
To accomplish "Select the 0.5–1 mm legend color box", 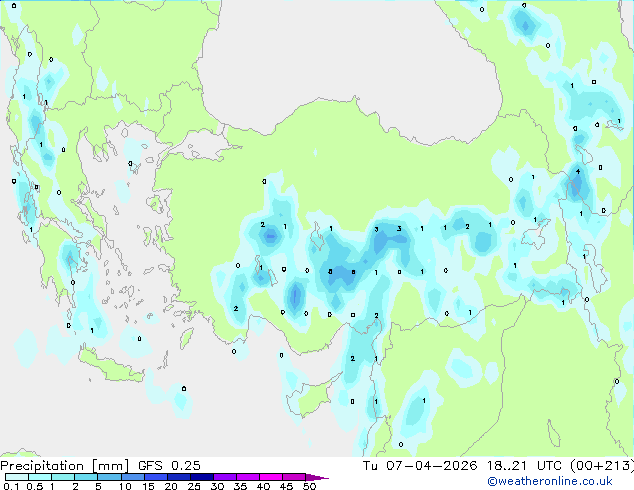I will tap(40, 477).
